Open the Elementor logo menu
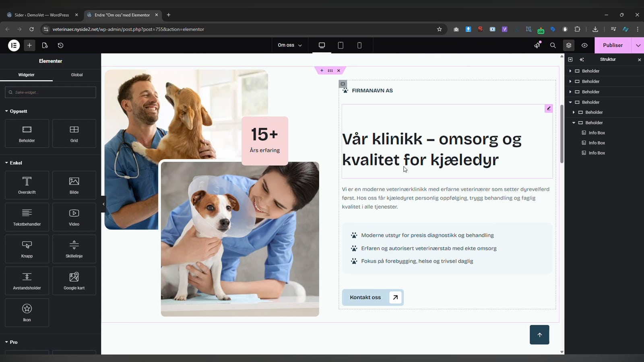The width and height of the screenshot is (644, 362). pyautogui.click(x=14, y=45)
